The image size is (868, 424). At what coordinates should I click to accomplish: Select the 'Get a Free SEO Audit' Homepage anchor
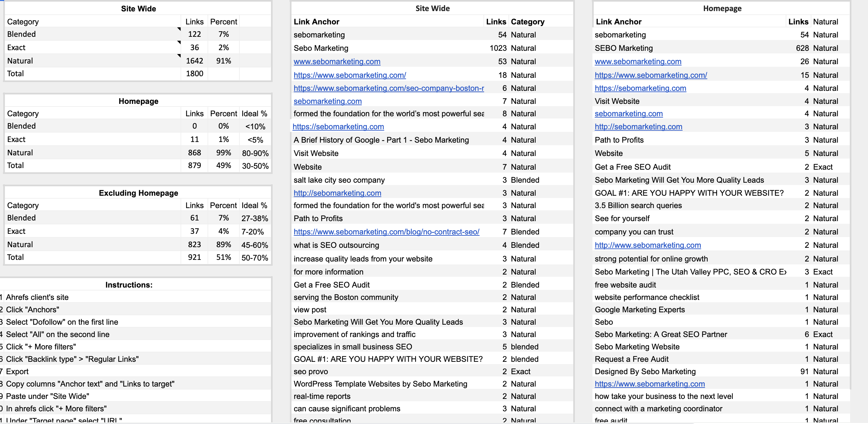(x=689, y=167)
